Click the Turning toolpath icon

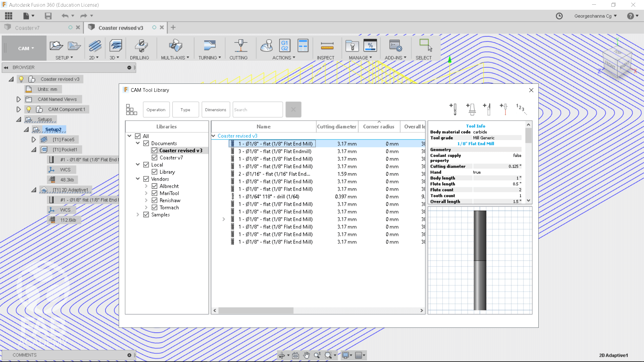210,46
